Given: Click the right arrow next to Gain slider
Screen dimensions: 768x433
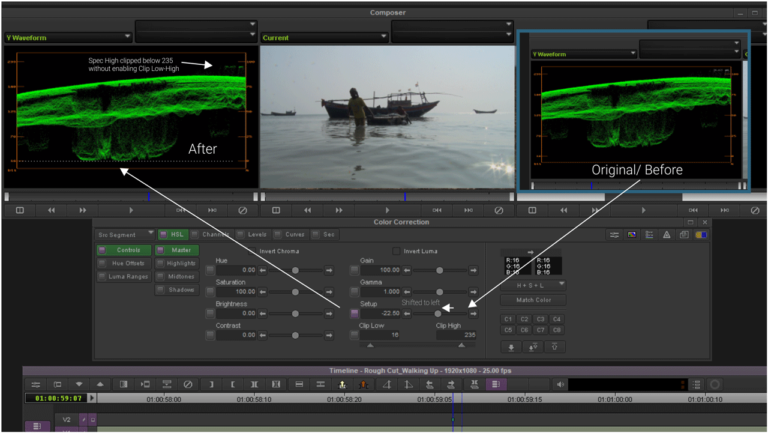Looking at the screenshot, I should point(473,270).
